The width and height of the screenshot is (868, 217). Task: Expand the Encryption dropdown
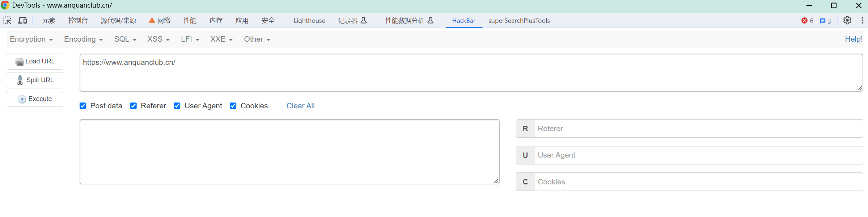tap(31, 39)
